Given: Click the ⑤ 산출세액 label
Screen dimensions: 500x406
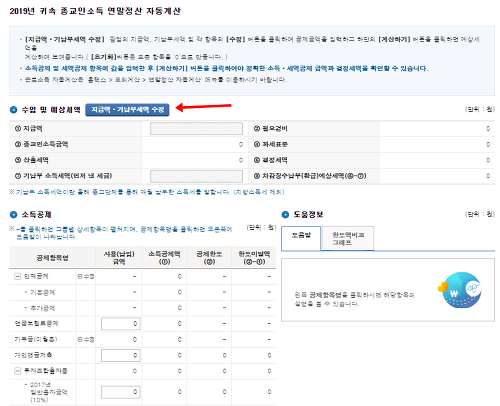Looking at the screenshot, I should coord(31,160).
